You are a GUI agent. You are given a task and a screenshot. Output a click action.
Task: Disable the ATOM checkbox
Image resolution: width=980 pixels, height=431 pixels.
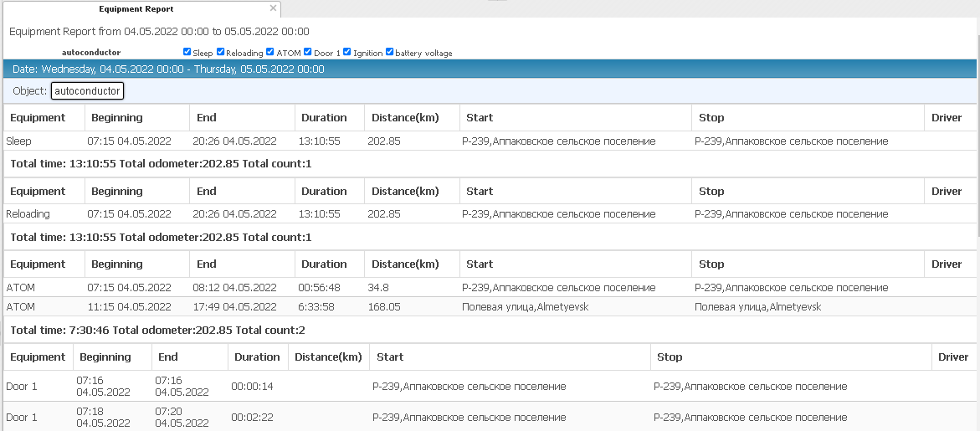point(270,52)
